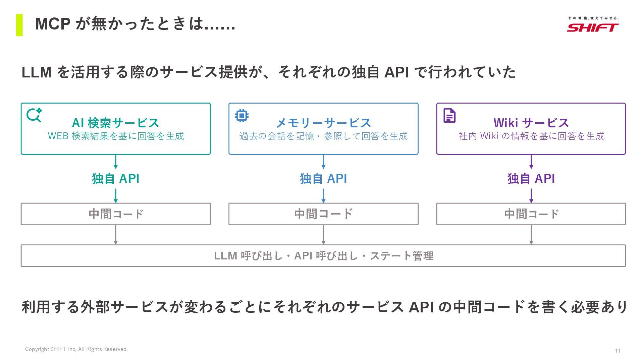Screen dimensions: 644x362
Task: Click the Copyright SHIFT Inc footer text
Action: (x=76, y=349)
